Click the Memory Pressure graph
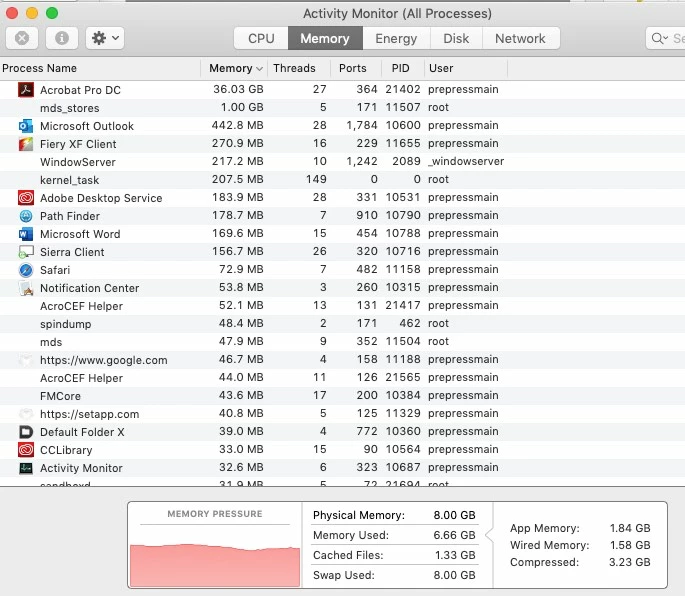685x596 pixels. 214,565
